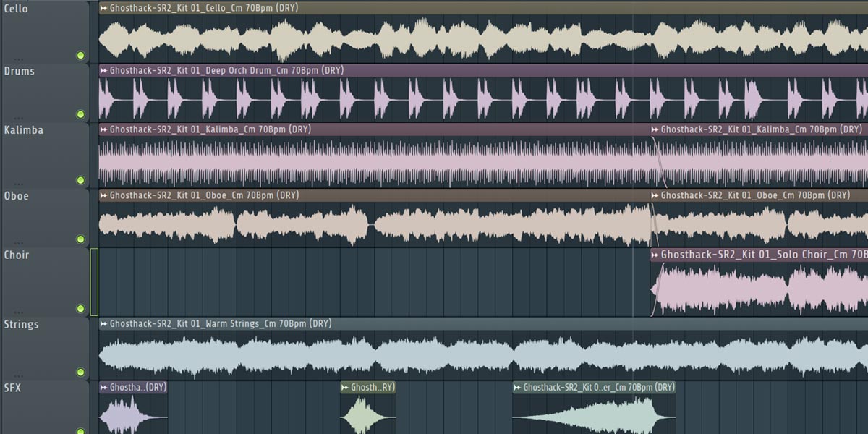This screenshot has height=434, width=868.
Task: Select the first Kalimba clip waveform
Action: [x=375, y=163]
